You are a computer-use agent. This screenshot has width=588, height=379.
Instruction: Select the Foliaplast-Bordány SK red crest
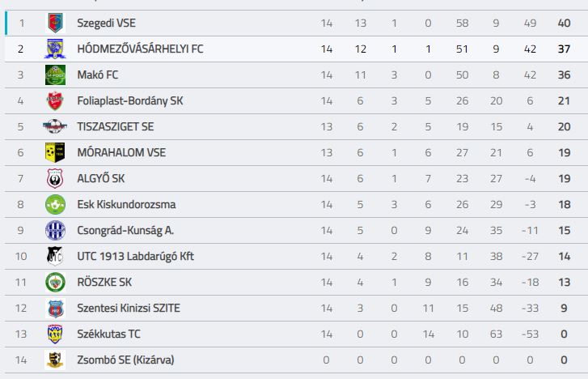[x=55, y=100]
